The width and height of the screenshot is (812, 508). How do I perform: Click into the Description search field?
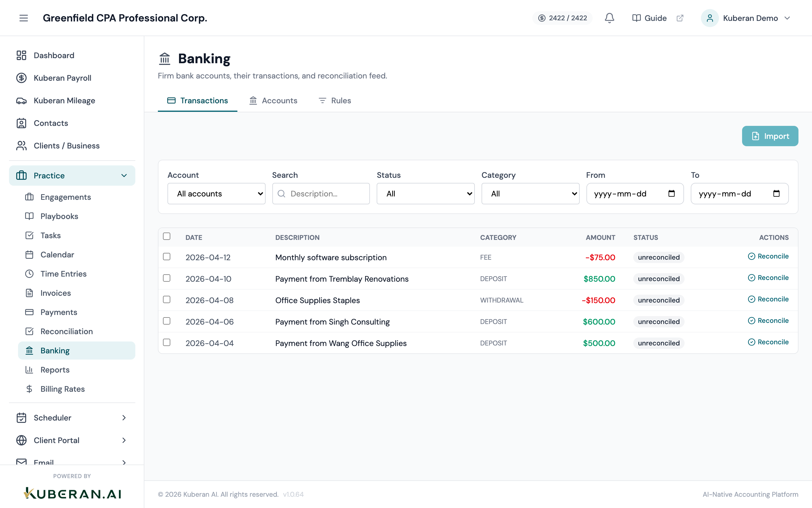pyautogui.click(x=321, y=194)
